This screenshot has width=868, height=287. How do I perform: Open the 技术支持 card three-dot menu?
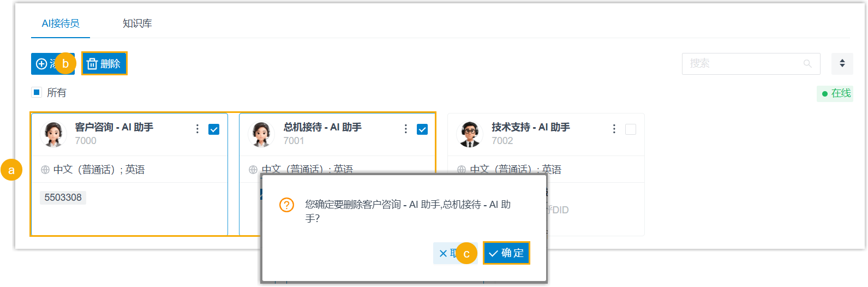[x=614, y=129]
